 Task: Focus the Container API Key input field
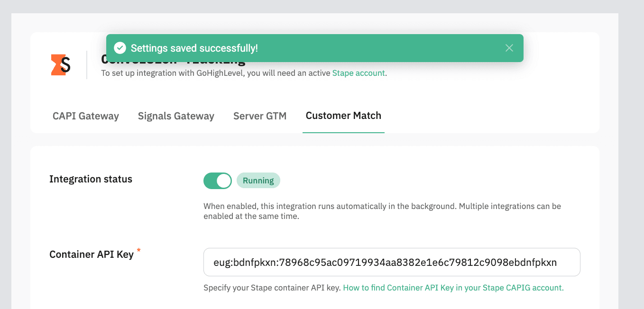click(x=392, y=262)
